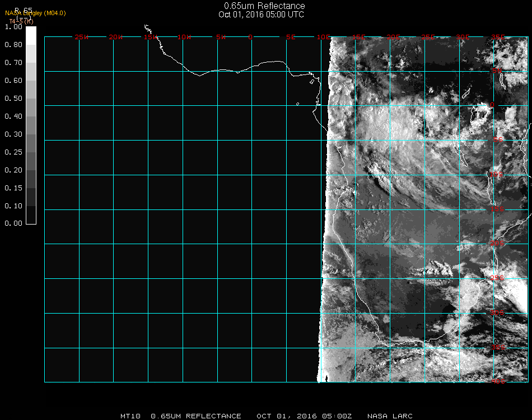Select the 10S latitude label
The image size is (532, 420).
496,174
